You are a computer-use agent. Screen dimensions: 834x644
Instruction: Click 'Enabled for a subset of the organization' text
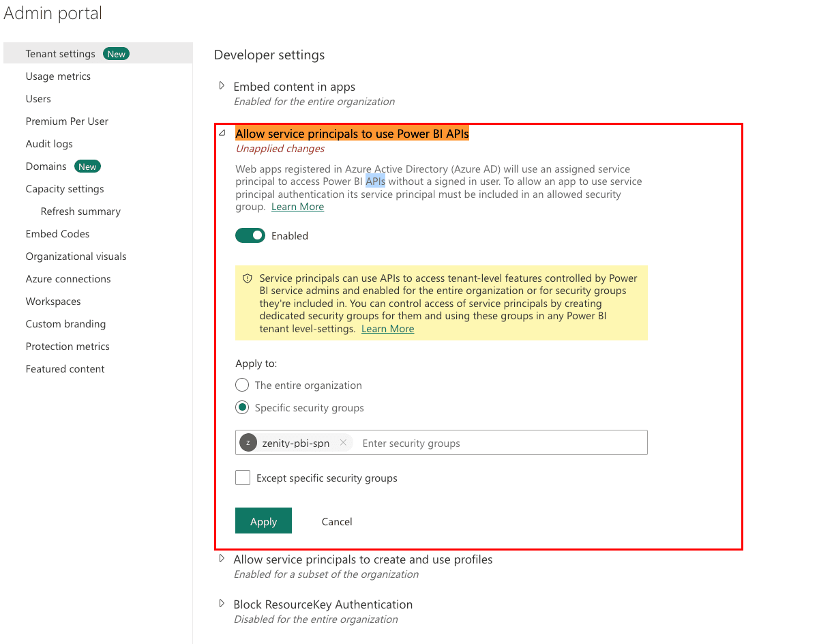(326, 574)
